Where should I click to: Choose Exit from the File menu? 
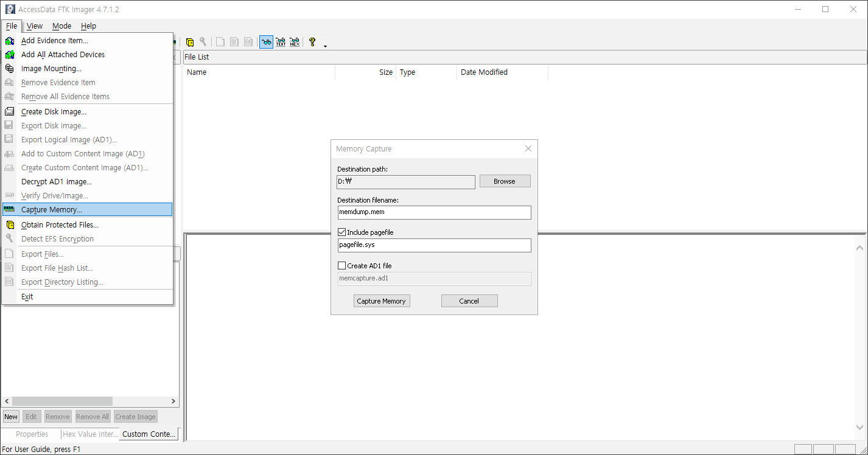(88, 297)
